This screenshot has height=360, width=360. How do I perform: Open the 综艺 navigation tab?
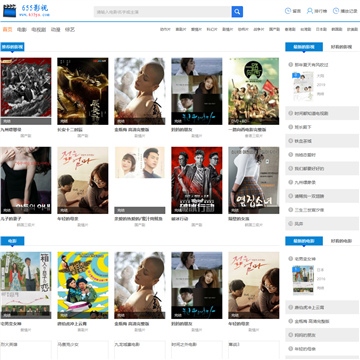point(70,29)
